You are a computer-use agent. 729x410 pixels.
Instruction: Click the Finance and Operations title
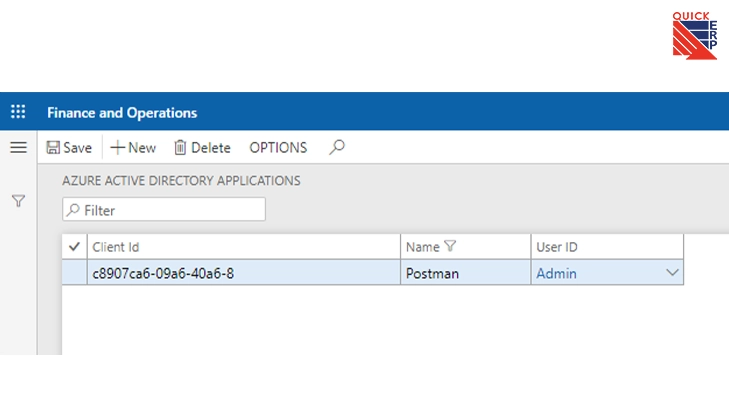[122, 112]
